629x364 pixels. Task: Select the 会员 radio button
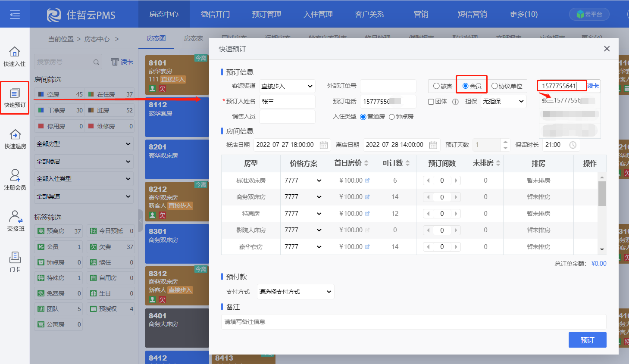[466, 86]
